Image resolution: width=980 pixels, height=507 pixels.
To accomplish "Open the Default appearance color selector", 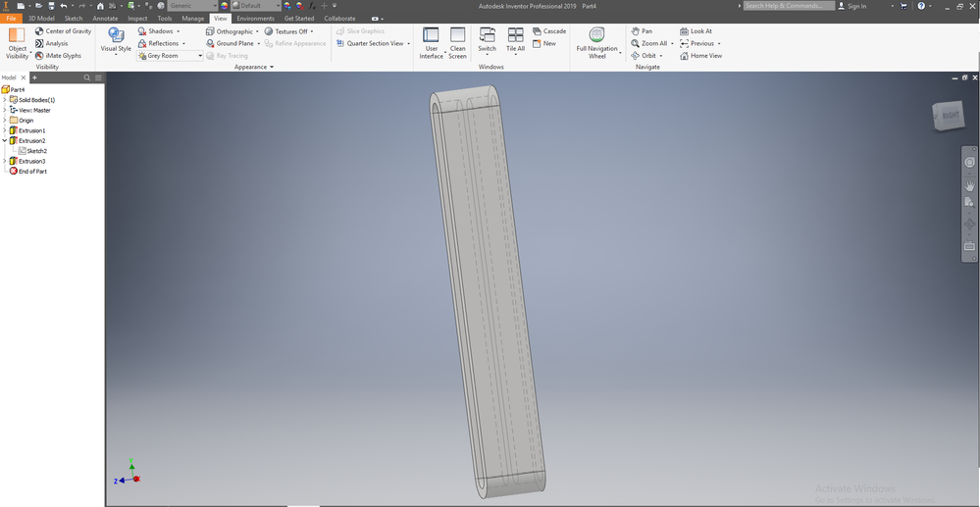I will pyautogui.click(x=256, y=6).
